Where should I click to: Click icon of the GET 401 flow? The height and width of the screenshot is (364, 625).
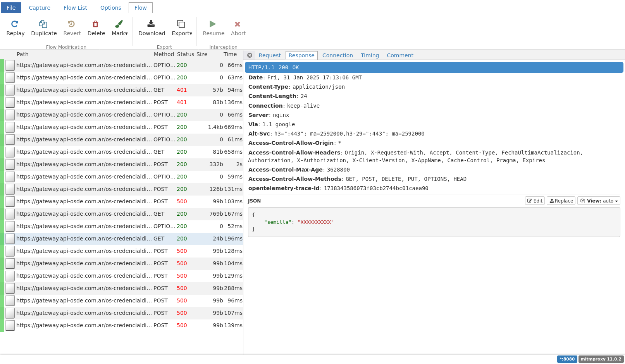click(x=10, y=90)
